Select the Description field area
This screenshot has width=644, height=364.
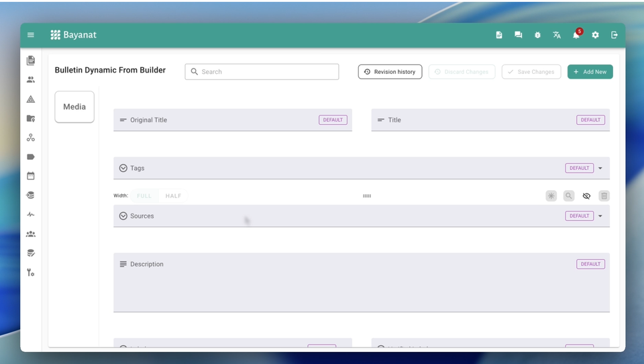[x=362, y=283]
